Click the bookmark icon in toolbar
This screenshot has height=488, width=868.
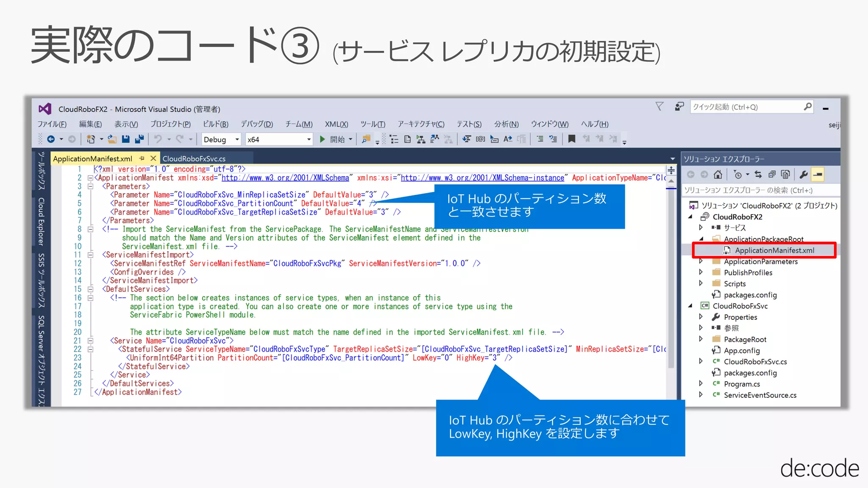coord(572,139)
